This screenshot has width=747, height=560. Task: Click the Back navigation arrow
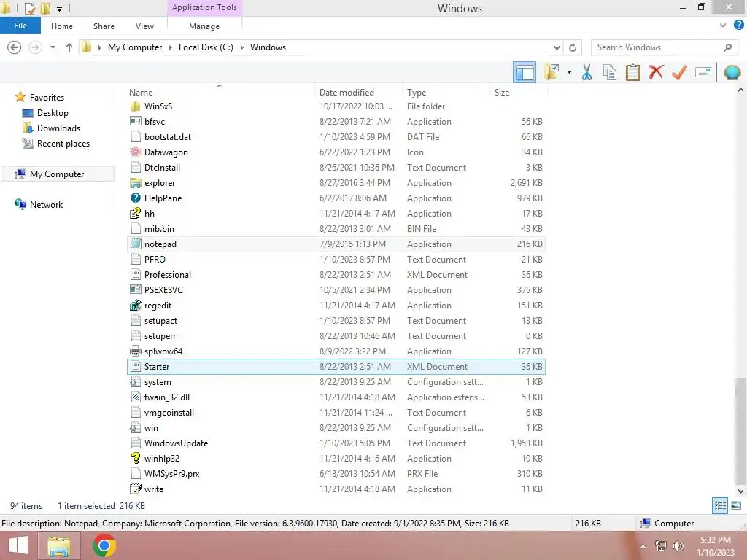(15, 47)
